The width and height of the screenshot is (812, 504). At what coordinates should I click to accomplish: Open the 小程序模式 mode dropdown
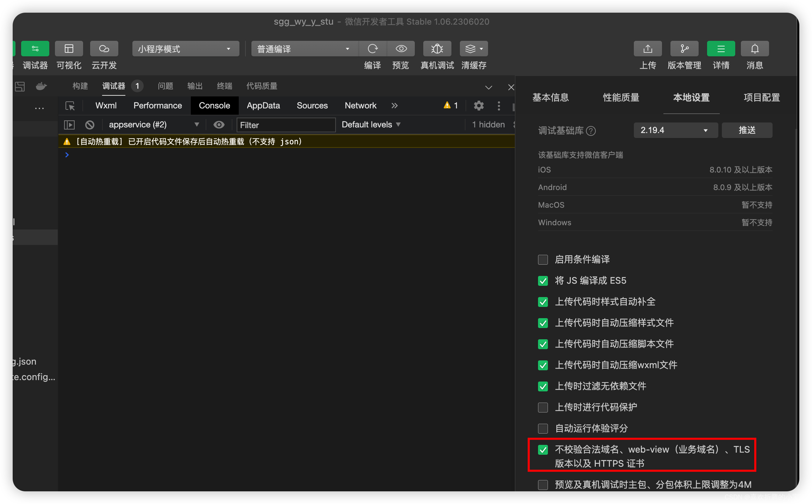click(x=186, y=49)
